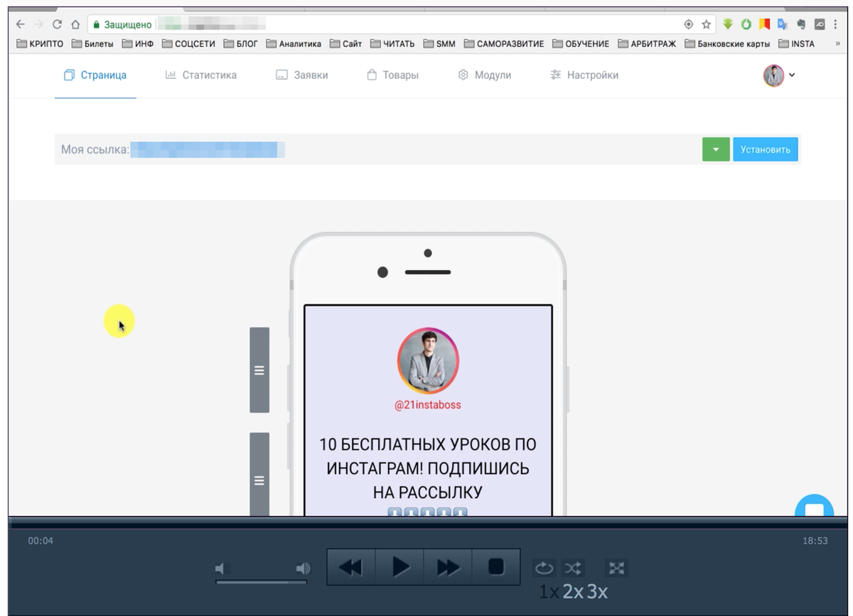
Task: Toggle repeat loop playback
Action: (x=544, y=568)
